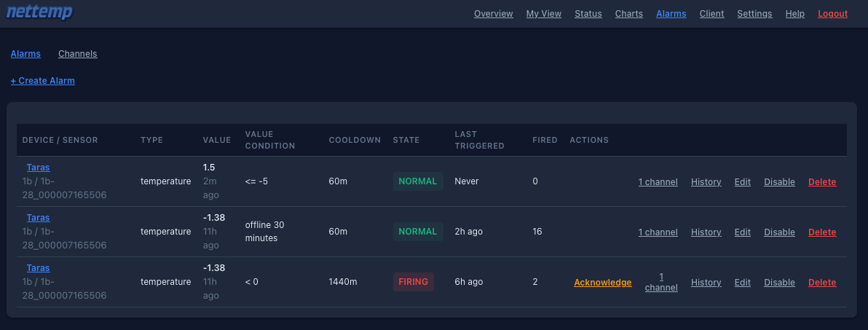Select the Alarms sub-tab
Screen dimensions: 868x330
(x=25, y=54)
